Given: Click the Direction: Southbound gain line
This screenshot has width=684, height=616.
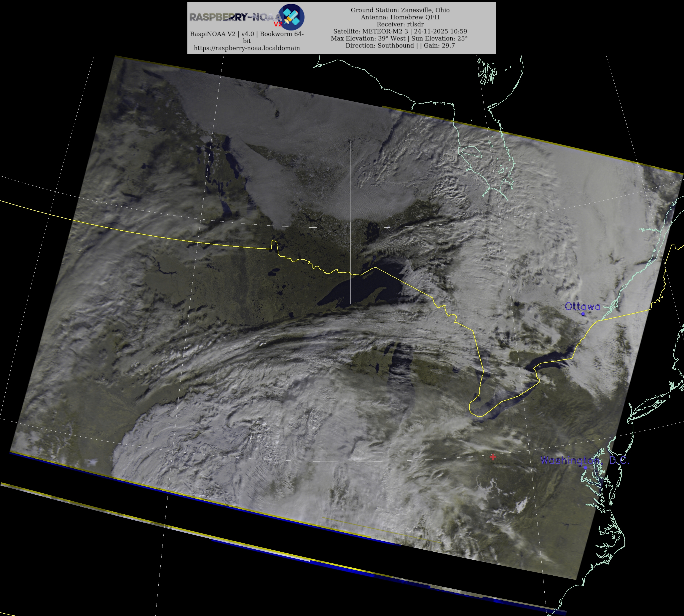Looking at the screenshot, I should point(400,45).
